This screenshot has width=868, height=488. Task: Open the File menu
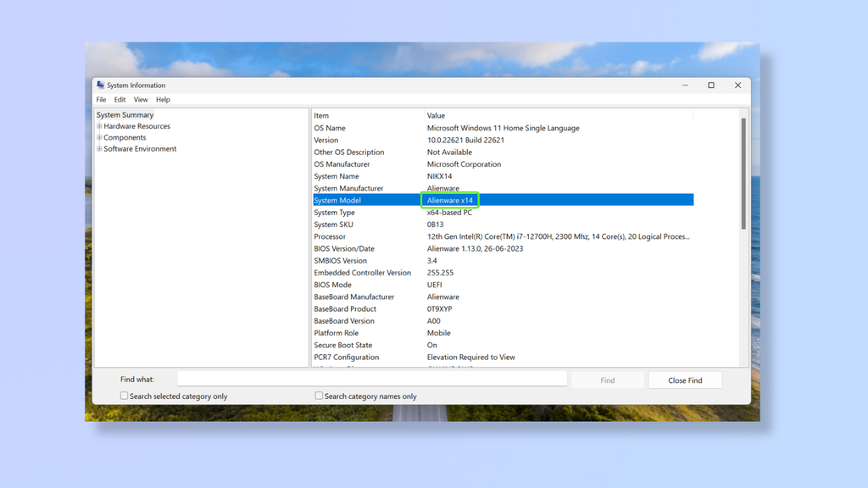[101, 99]
